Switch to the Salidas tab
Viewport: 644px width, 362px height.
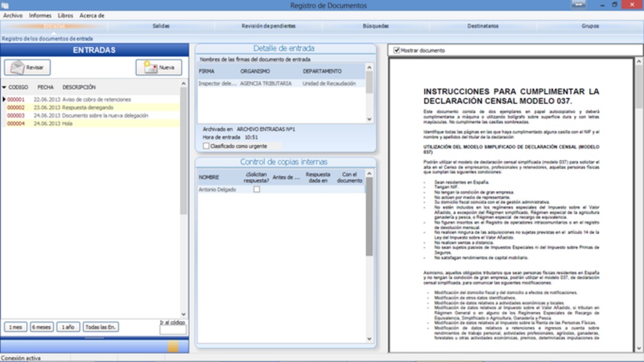click(x=161, y=27)
